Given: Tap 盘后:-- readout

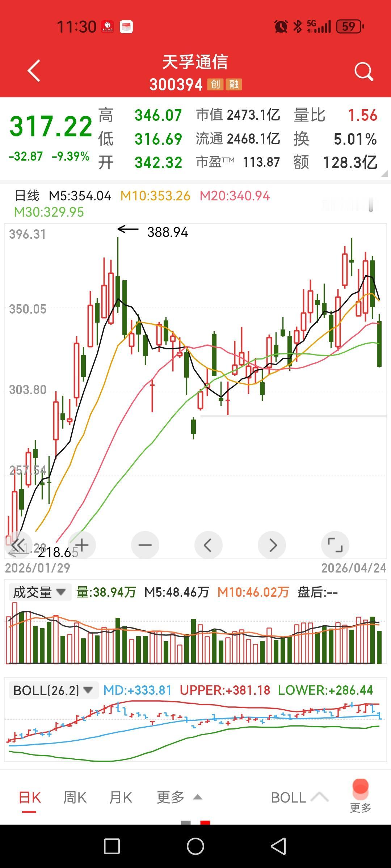Looking at the screenshot, I should (318, 592).
